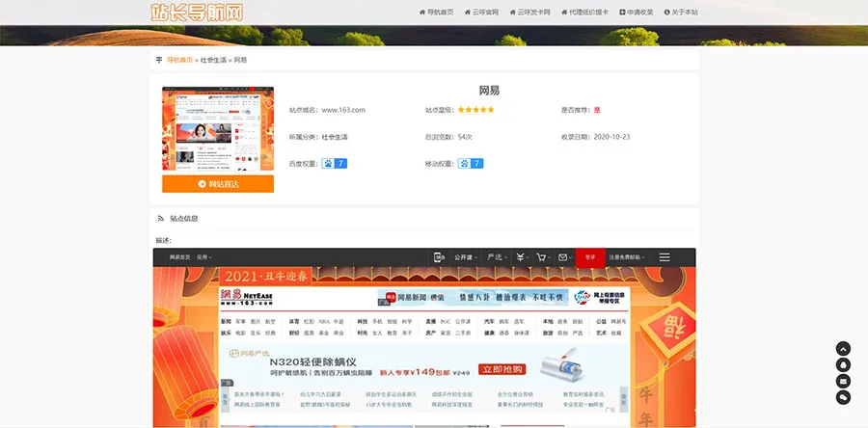Click 关于本站 in the top menu
Screen dimensions: 868x428
681,13
